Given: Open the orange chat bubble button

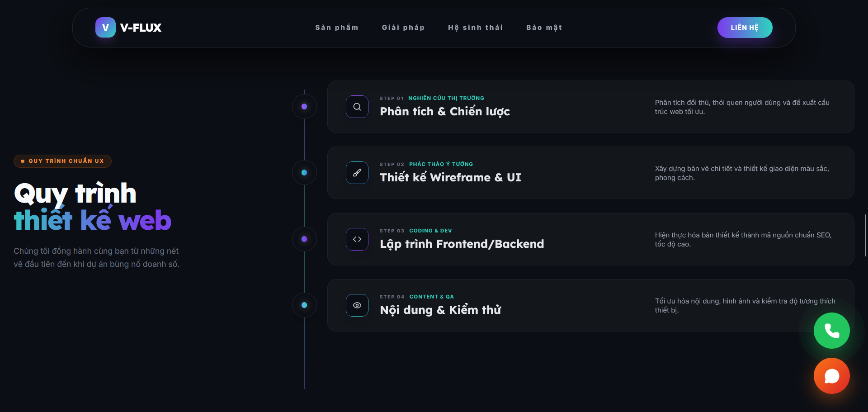Looking at the screenshot, I should click(831, 376).
